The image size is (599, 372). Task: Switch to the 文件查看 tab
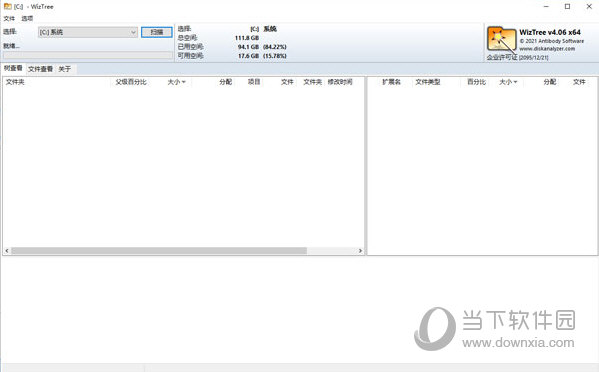(x=40, y=69)
